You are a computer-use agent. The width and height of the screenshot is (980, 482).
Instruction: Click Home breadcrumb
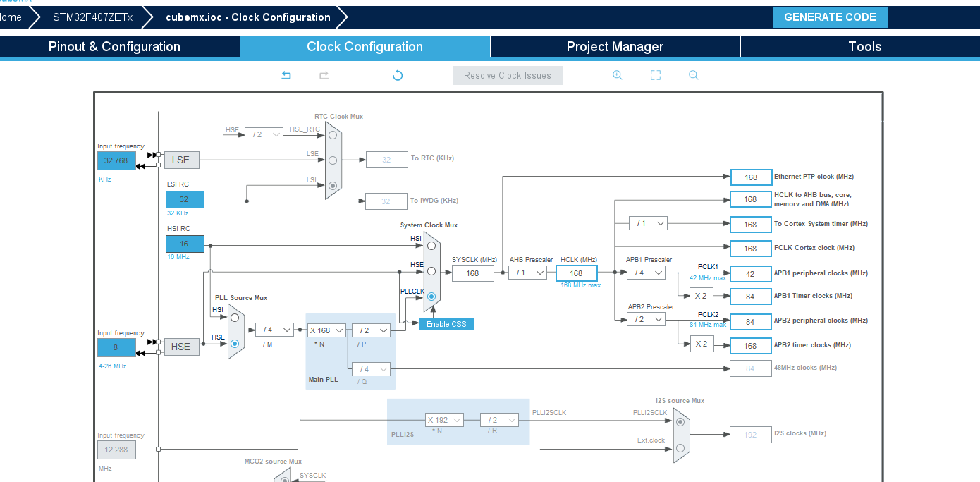click(11, 17)
